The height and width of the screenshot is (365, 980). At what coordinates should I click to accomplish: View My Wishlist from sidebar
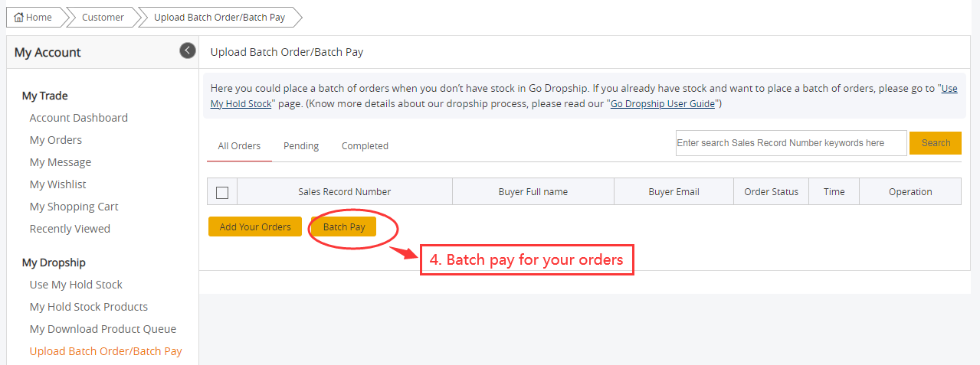pos(58,184)
